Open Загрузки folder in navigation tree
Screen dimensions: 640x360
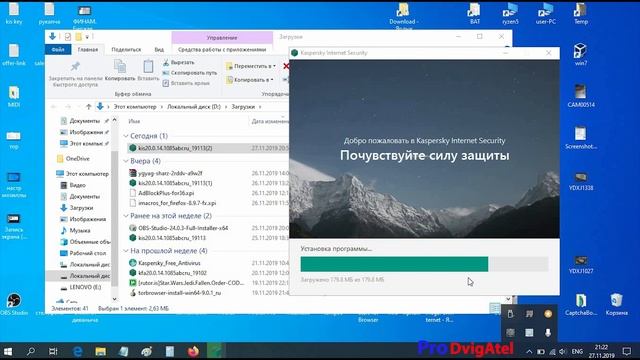[81, 208]
